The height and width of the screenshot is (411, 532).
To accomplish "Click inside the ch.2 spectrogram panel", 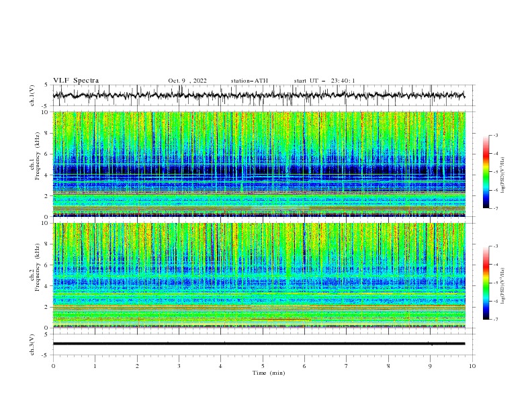I will pyautogui.click(x=259, y=275).
